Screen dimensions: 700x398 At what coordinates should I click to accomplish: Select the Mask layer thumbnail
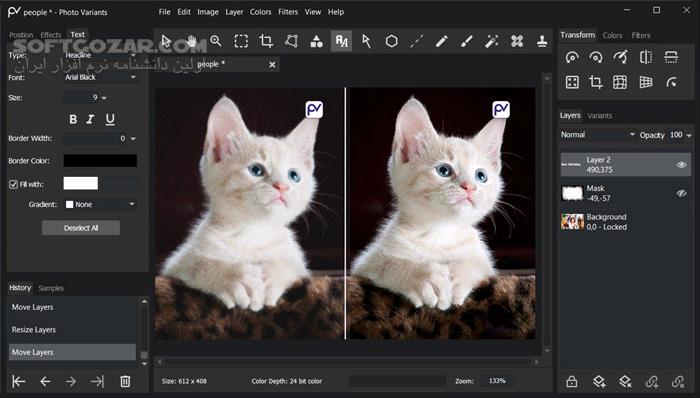coord(572,193)
